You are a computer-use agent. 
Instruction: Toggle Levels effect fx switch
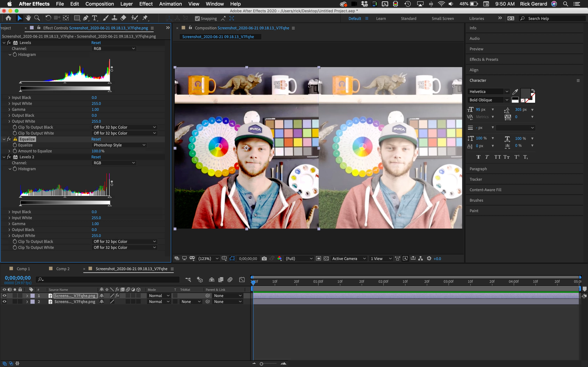pyautogui.click(x=9, y=42)
